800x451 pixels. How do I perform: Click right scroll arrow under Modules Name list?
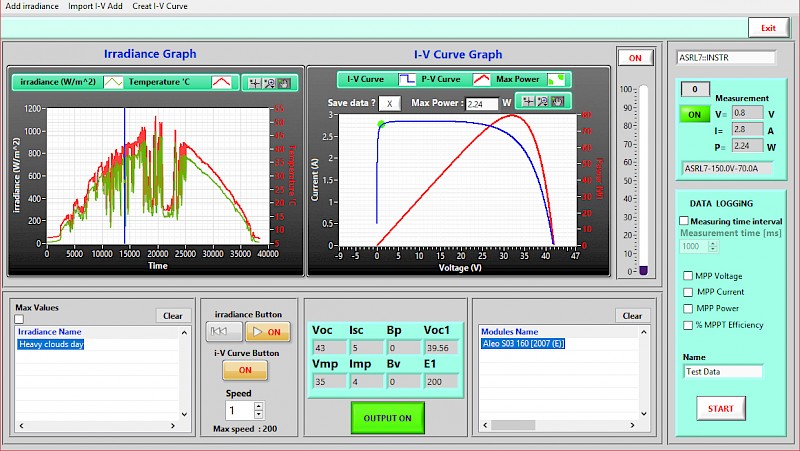click(x=633, y=425)
